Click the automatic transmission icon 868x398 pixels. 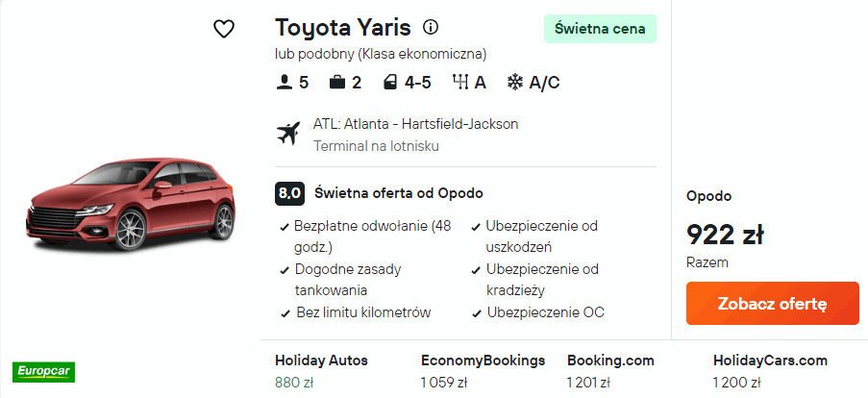point(459,83)
